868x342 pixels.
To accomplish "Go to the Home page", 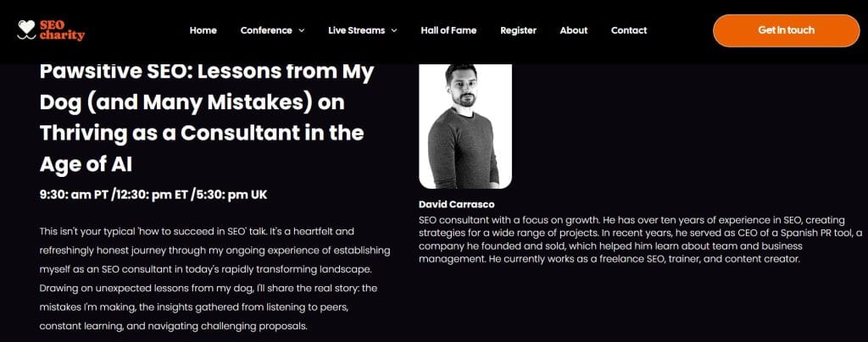I will 203,30.
